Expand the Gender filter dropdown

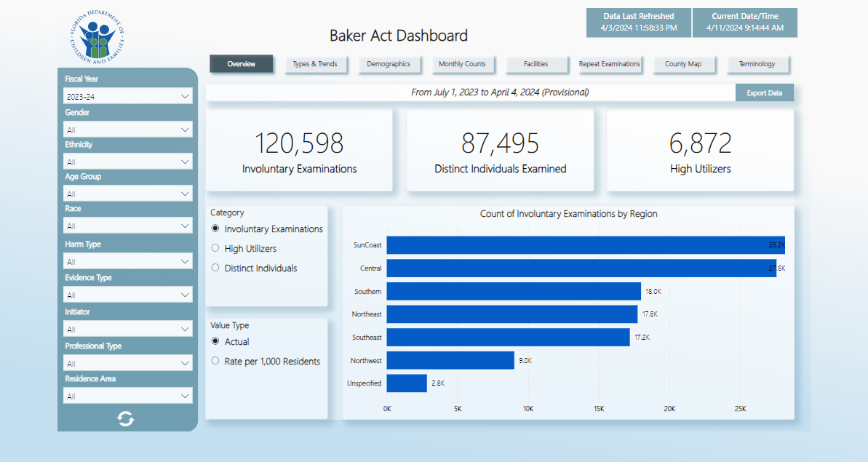click(x=128, y=130)
